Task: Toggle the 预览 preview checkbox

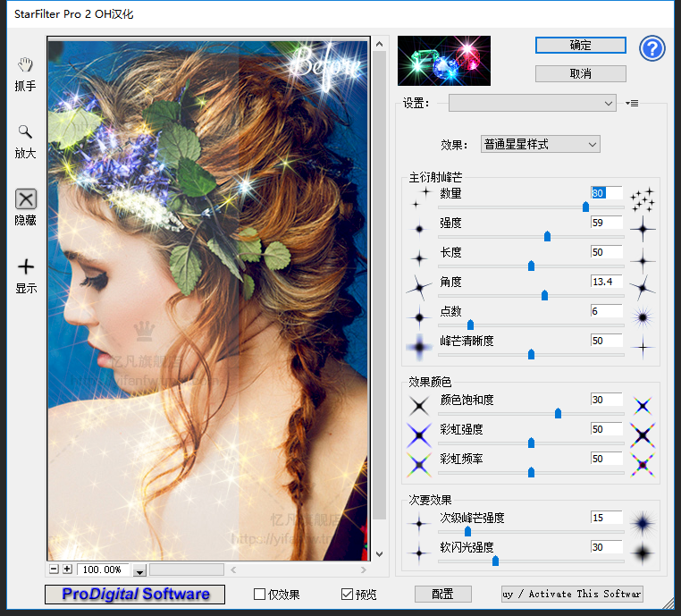Action: click(347, 594)
